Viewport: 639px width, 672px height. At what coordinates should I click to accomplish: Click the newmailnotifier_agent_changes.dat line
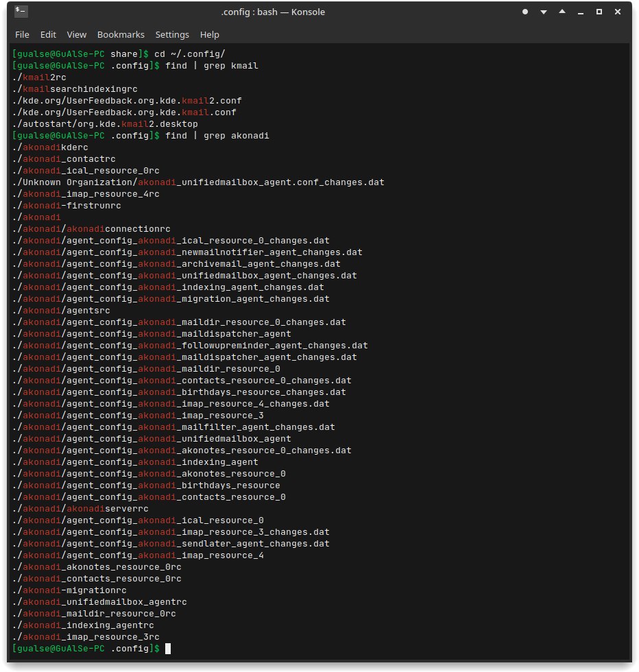(x=187, y=252)
